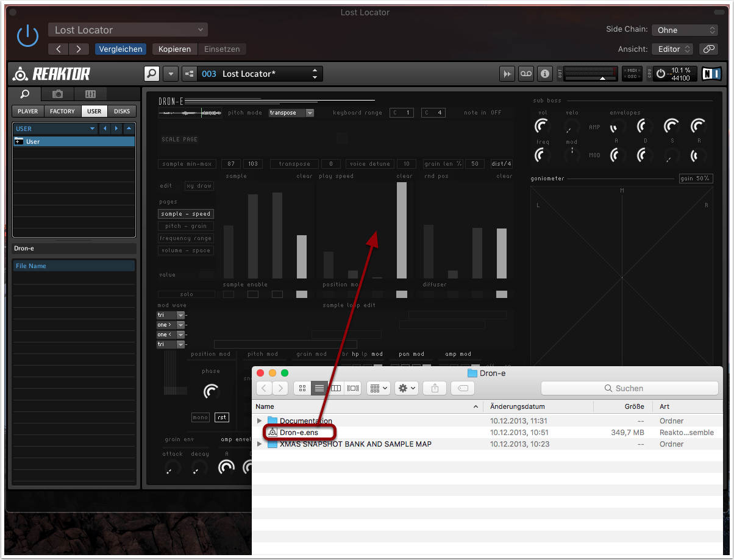Viewport: 734px width, 560px height.
Task: Open the Reaktor info button
Action: pos(544,74)
